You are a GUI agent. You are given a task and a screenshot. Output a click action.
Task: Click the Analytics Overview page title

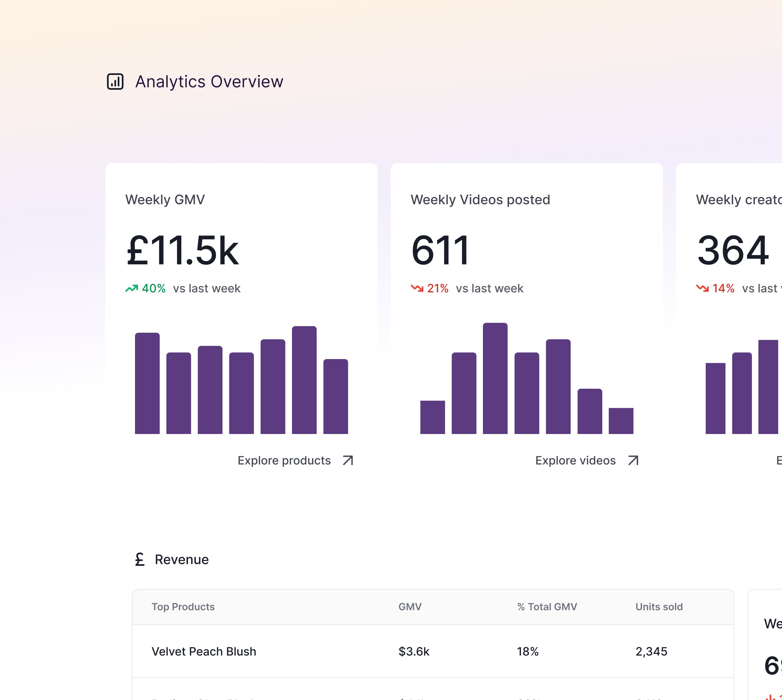tap(209, 82)
